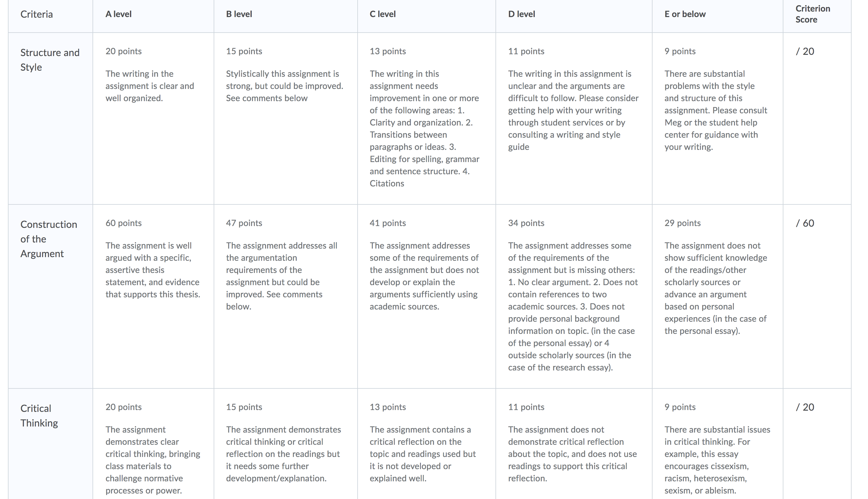Viewport: 868px width, 499px height.
Task: Choose E or below 9 points for Structure
Action: (718, 119)
